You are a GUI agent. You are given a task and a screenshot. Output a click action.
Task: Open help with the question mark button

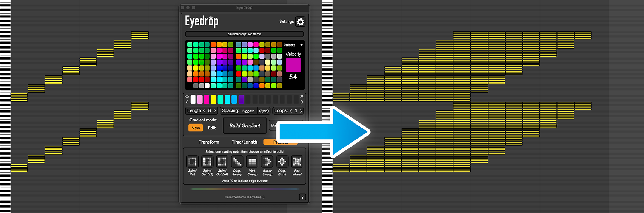coord(302,197)
